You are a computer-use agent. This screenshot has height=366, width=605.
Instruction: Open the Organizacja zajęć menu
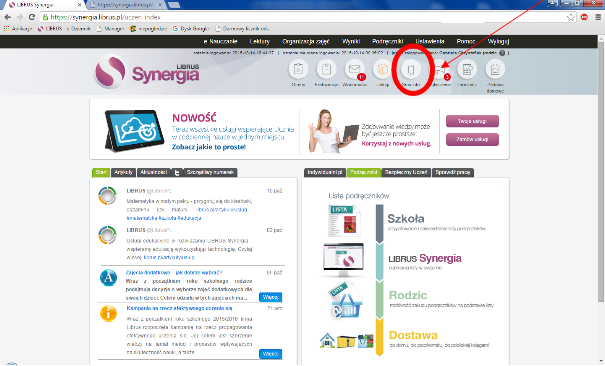306,41
